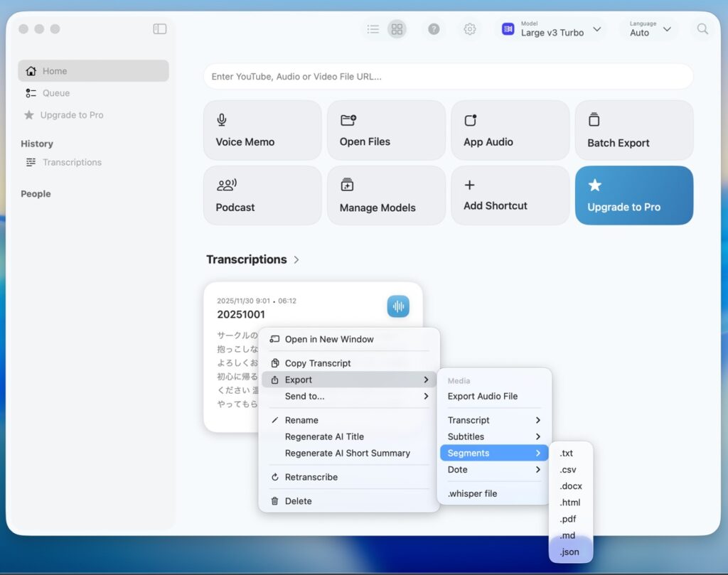Click the Open Files tile
728x575 pixels.
(x=386, y=130)
